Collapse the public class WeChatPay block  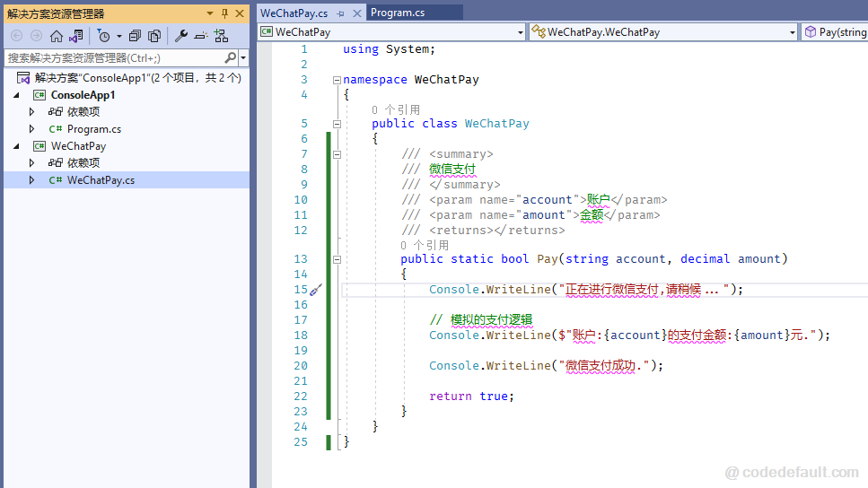[337, 124]
